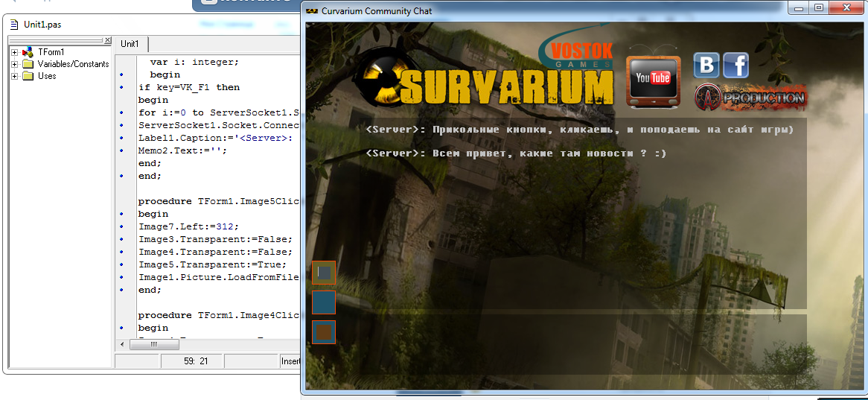Select Variables/Constants in code explorer
Screen dimensions: 868x400
point(73,64)
